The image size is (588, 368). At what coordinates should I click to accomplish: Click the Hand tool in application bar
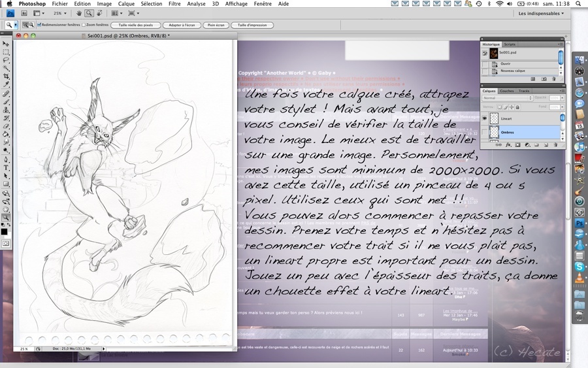click(79, 13)
